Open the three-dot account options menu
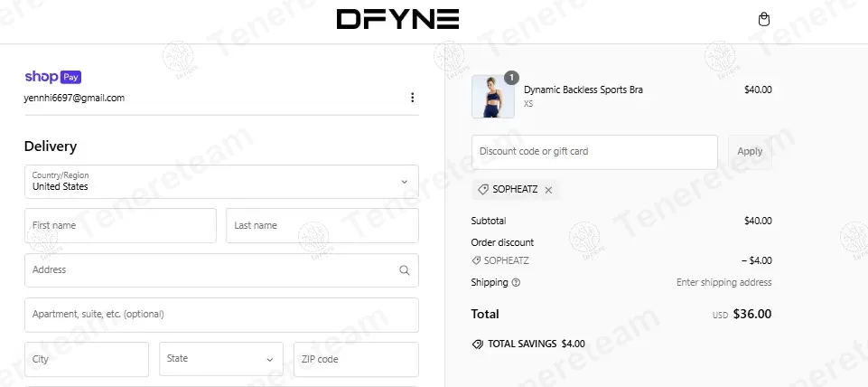868x387 pixels. 412,98
